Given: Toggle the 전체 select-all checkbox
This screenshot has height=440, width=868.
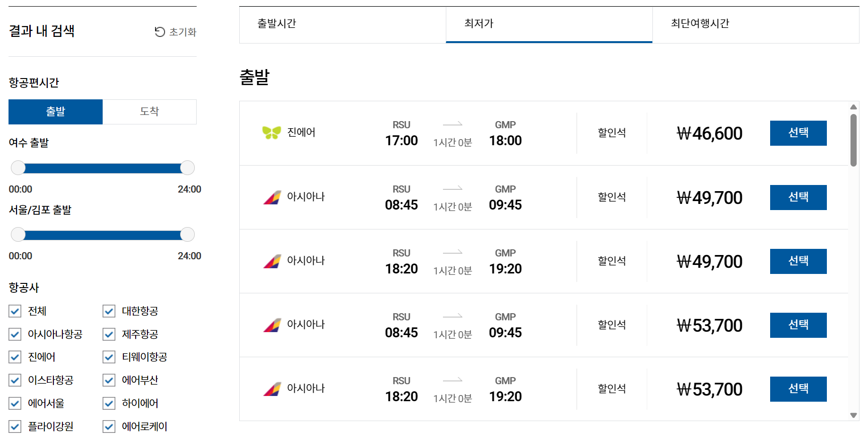Looking at the screenshot, I should pos(15,311).
